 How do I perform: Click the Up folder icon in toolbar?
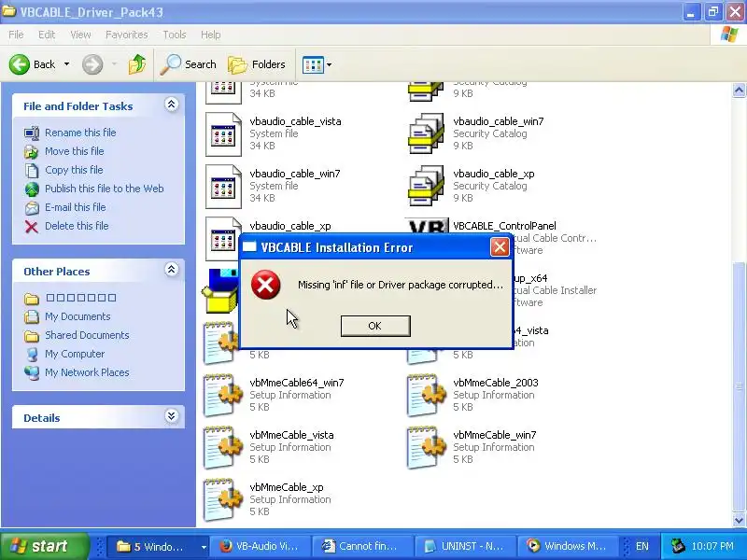click(x=137, y=64)
